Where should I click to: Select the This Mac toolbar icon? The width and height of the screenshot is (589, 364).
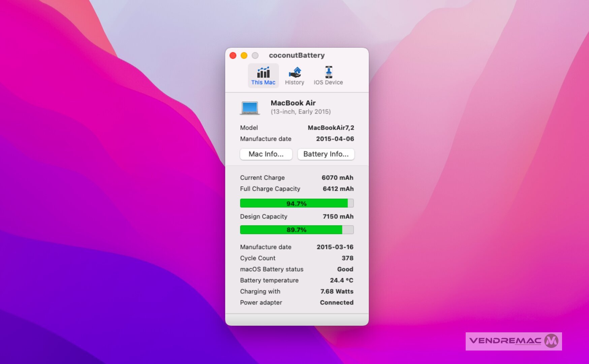tap(263, 73)
